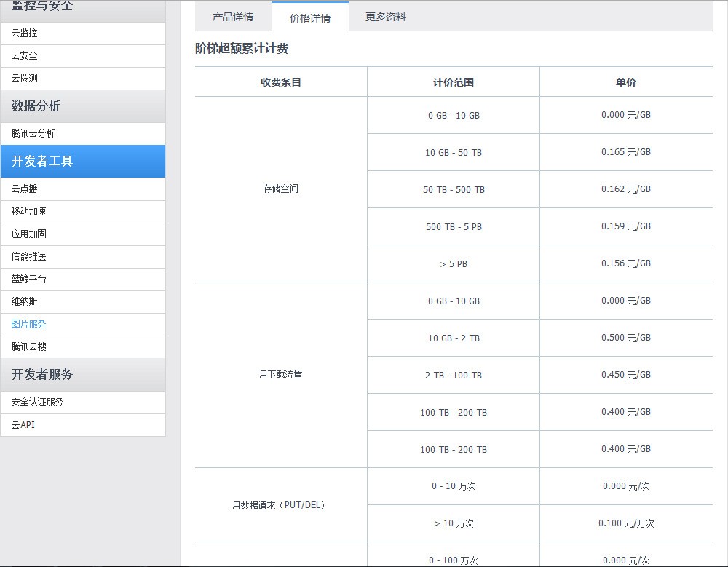Click the 0.100 元/万次 price cell
The image size is (728, 567).
(x=626, y=523)
